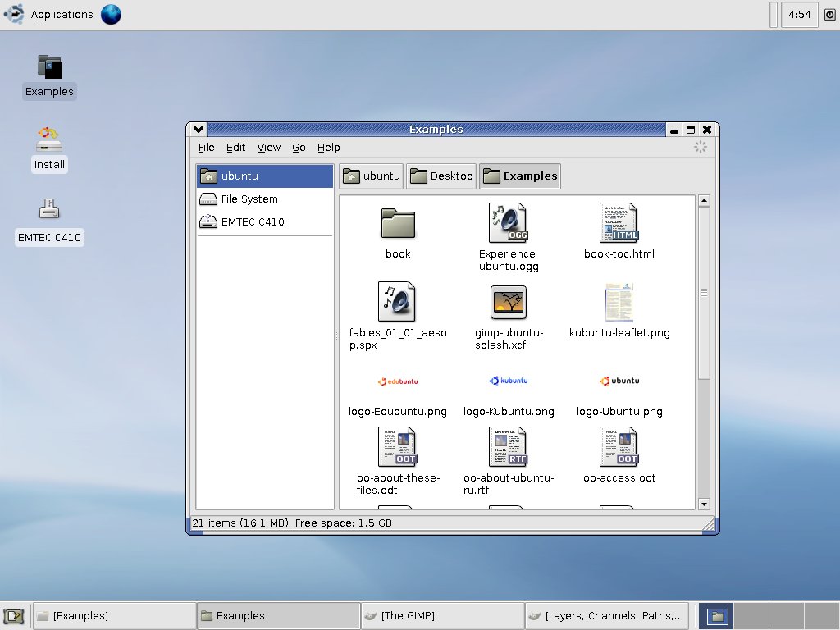Click the vertical scrollbar thumb
840x630 pixels.
pos(704,293)
